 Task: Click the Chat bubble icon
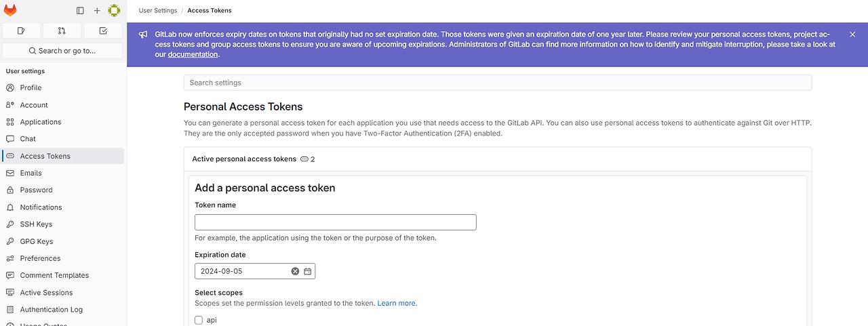pyautogui.click(x=10, y=139)
